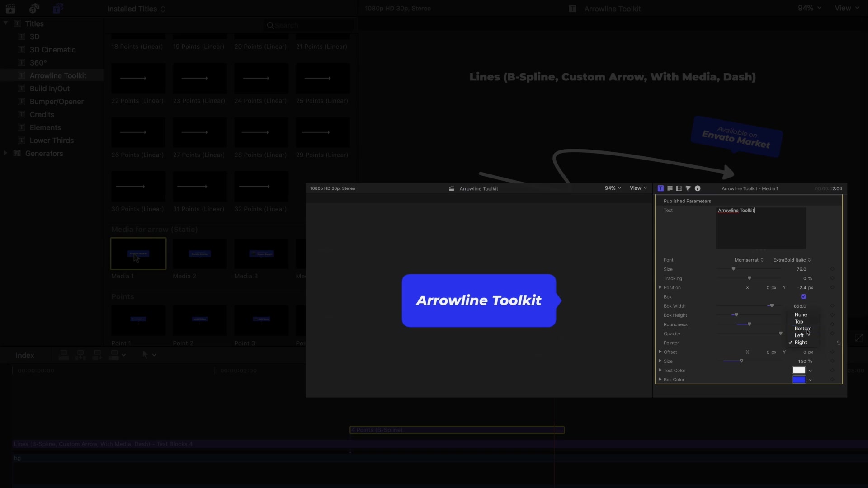This screenshot has width=868, height=488.
Task: Open the edit mode dropdown chevron beside the overwrite icon
Action: click(x=124, y=355)
